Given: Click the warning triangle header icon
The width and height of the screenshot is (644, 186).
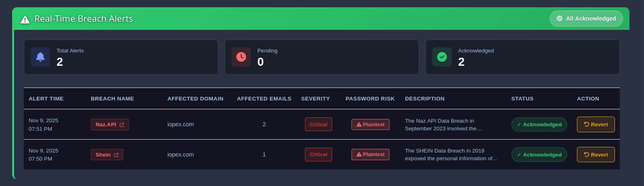Looking at the screenshot, I should pos(25,19).
